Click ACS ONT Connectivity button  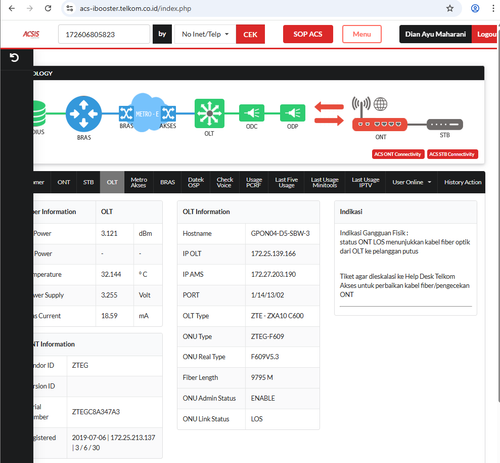[398, 154]
